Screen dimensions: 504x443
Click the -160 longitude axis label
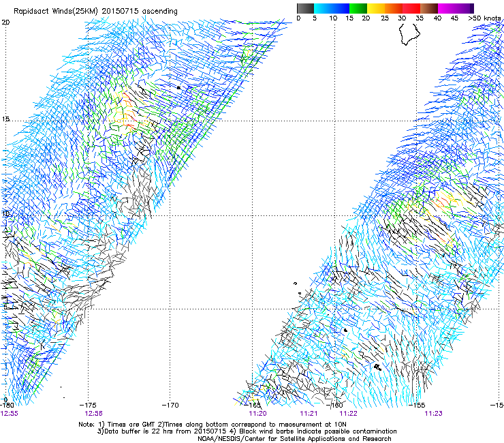[x=334, y=405]
